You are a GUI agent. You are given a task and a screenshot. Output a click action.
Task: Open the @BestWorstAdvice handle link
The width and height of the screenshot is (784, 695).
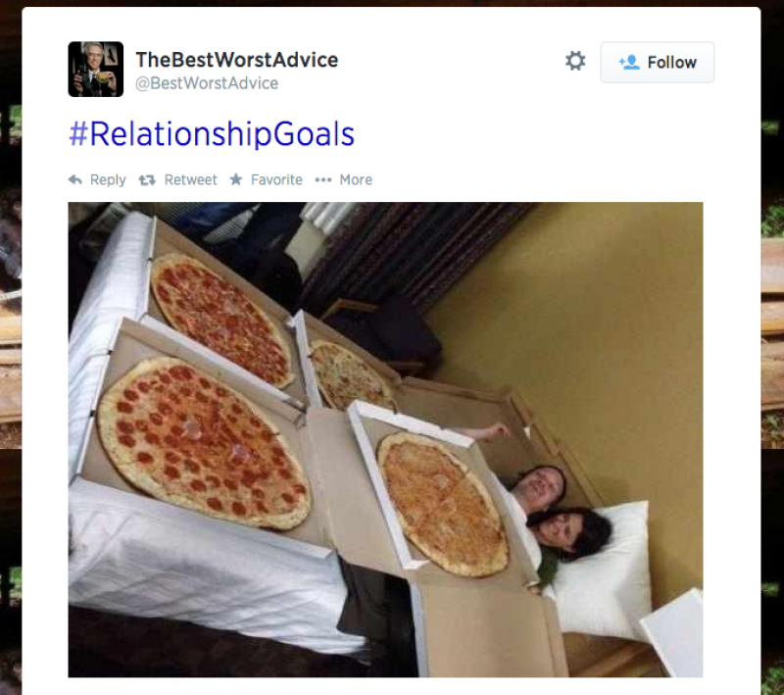[x=207, y=83]
